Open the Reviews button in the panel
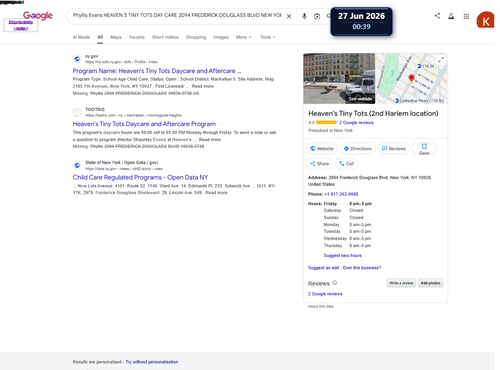The height and width of the screenshot is (370, 500). pyautogui.click(x=394, y=148)
